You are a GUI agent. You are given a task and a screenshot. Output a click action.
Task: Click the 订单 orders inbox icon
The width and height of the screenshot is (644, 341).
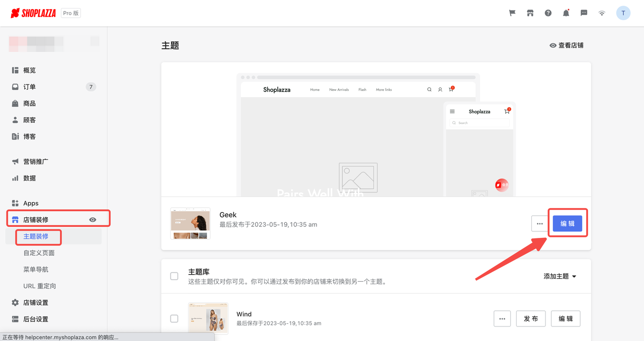point(15,87)
